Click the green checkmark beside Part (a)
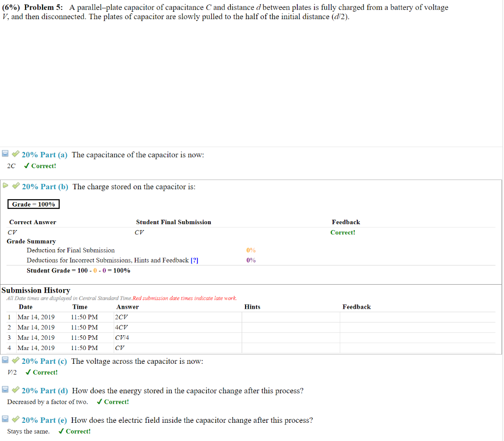 [x=15, y=154]
